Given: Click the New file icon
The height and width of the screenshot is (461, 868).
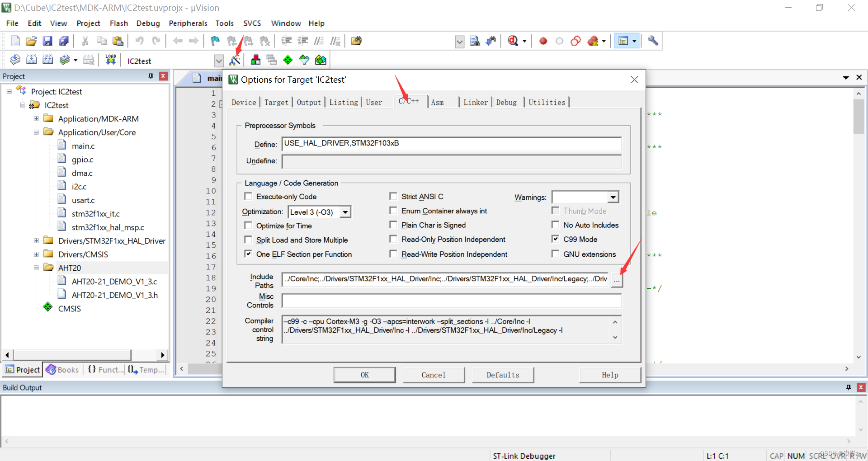Looking at the screenshot, I should [x=15, y=41].
